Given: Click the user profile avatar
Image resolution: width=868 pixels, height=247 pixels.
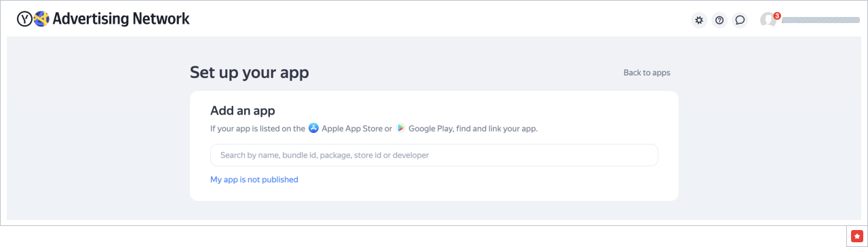Looking at the screenshot, I should coord(768,20).
